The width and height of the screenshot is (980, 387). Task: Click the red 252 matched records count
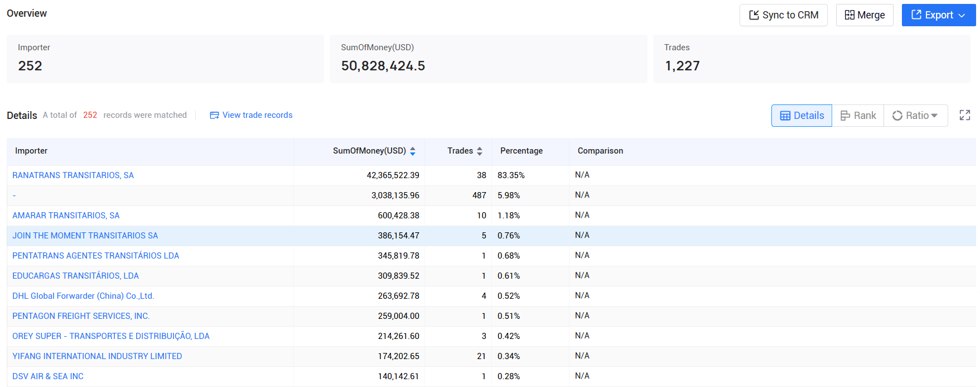(90, 115)
